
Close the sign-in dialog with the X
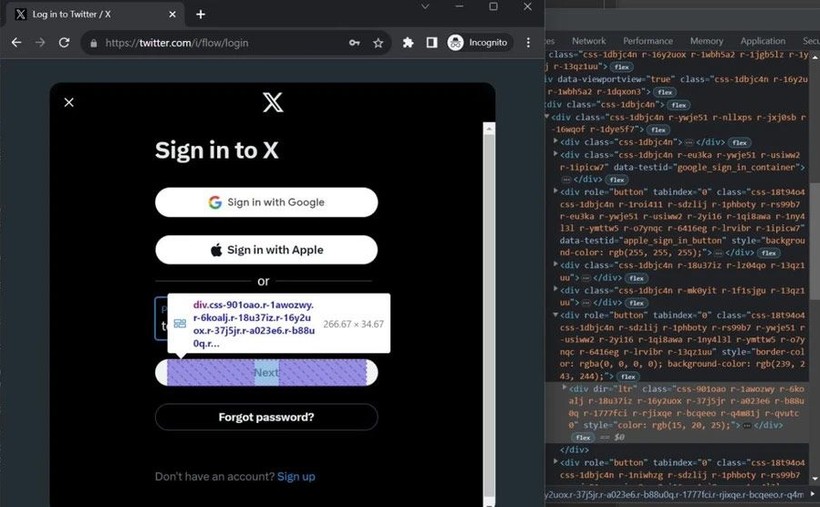pyautogui.click(x=69, y=102)
